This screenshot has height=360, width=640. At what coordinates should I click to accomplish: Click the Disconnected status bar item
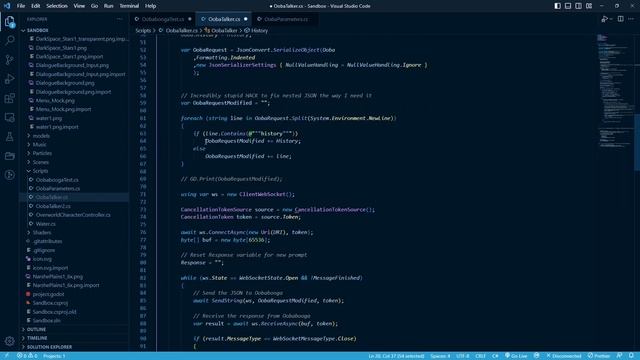click(x=564, y=356)
